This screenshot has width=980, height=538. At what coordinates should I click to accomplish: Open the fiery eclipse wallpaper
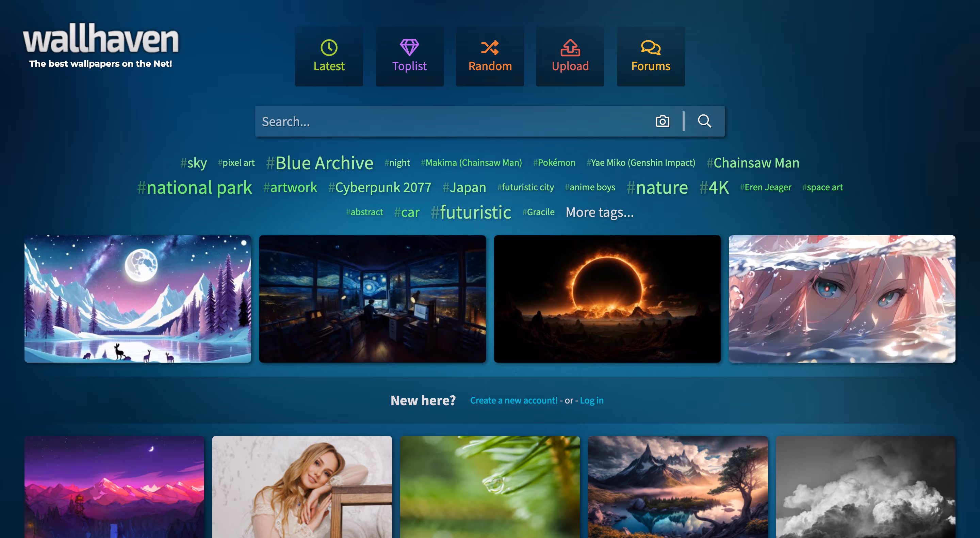tap(607, 299)
